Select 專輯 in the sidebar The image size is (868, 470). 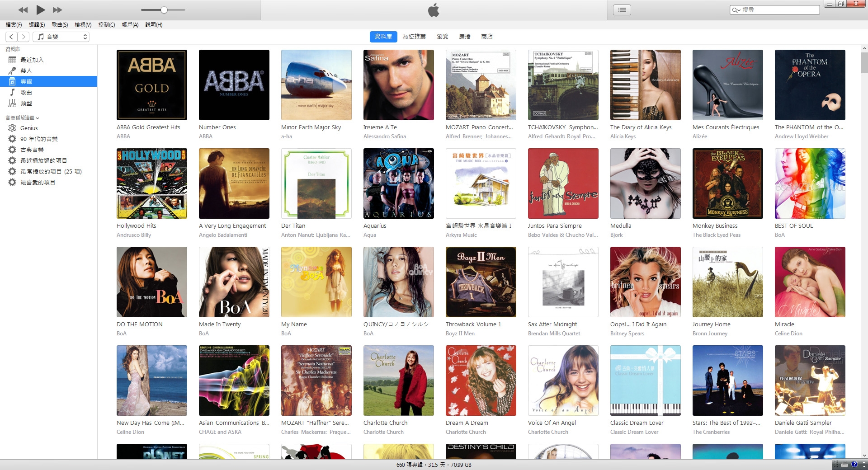pos(48,81)
